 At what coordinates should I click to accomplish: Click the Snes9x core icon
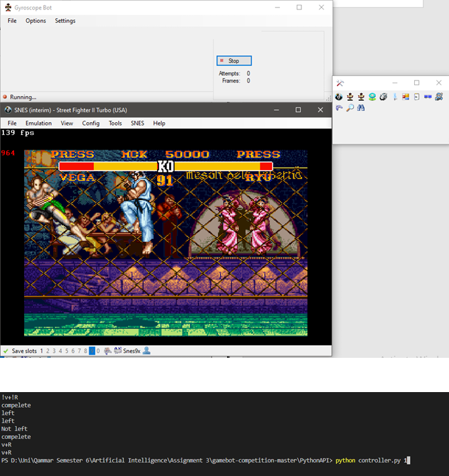[117, 350]
